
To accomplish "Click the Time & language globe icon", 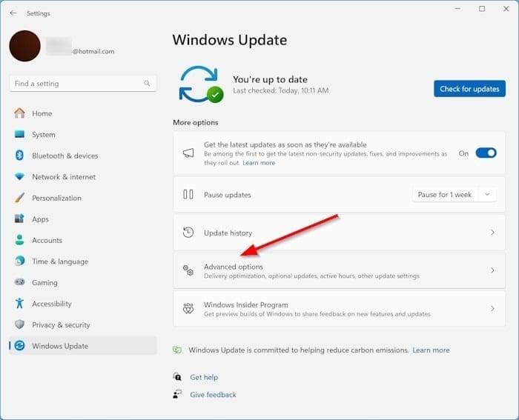I will point(19,261).
